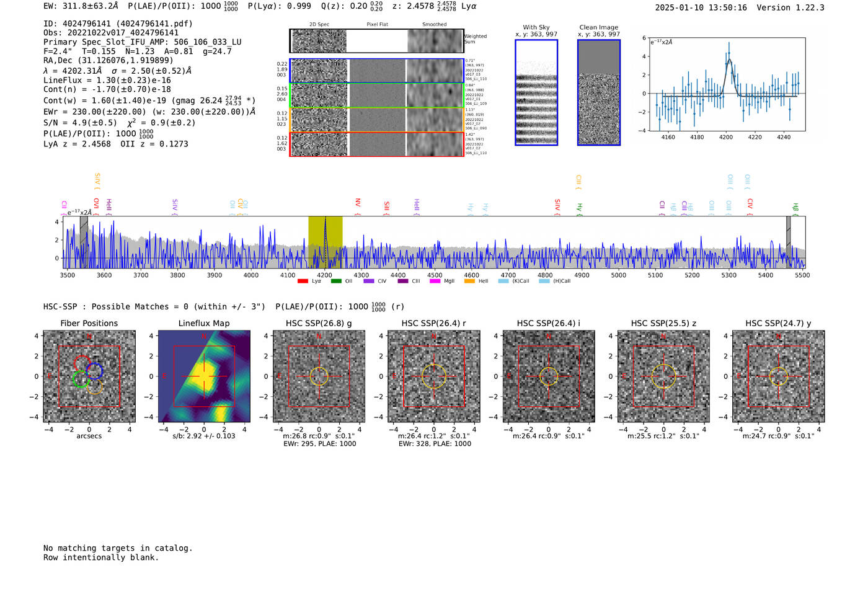Click the green fiber circle in Fiber Positions

81,379
